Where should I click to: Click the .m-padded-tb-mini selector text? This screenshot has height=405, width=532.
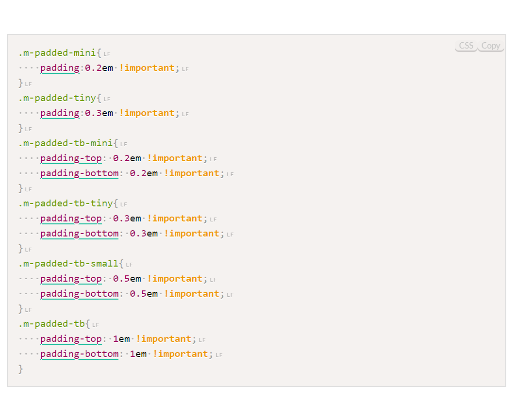(x=66, y=143)
